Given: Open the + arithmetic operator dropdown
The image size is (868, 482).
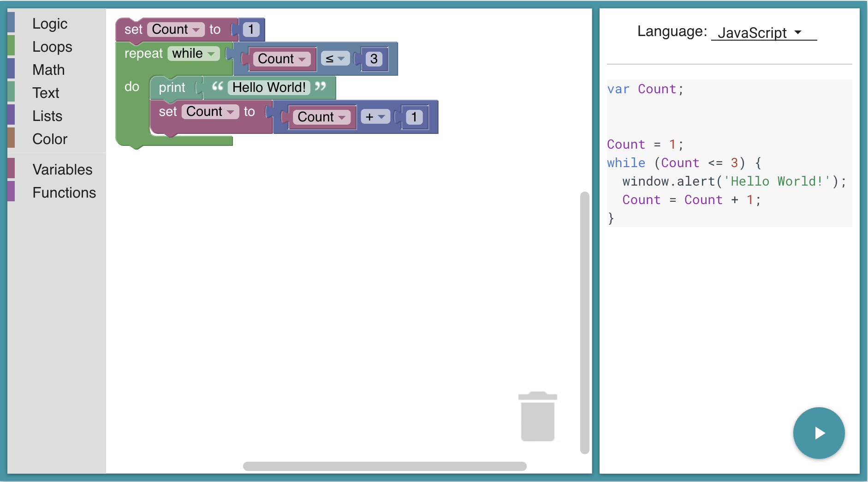Looking at the screenshot, I should [x=375, y=117].
